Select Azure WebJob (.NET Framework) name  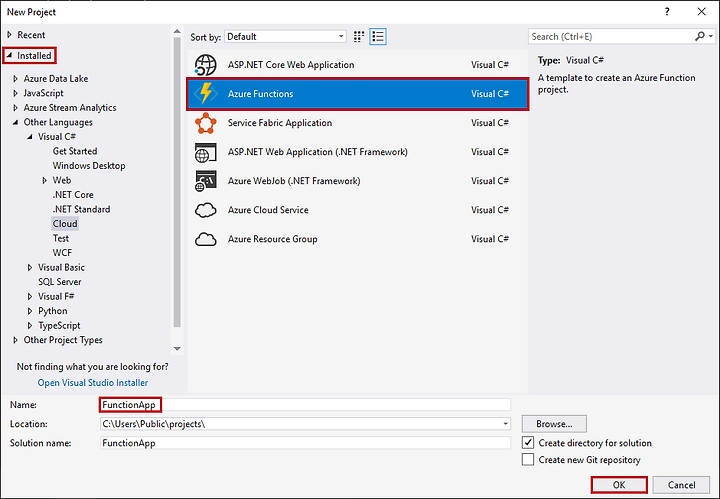tap(294, 181)
